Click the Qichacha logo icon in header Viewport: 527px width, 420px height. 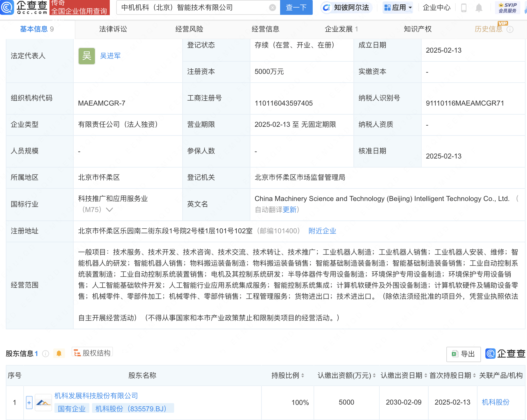pos(7,7)
